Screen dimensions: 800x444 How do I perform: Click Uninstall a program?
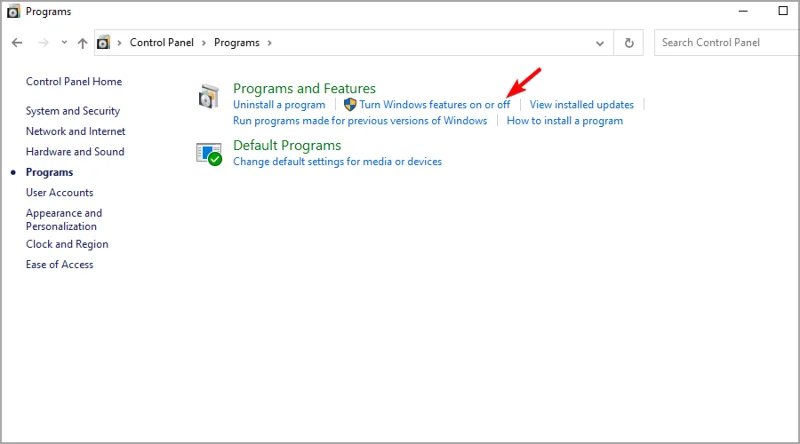tap(279, 105)
